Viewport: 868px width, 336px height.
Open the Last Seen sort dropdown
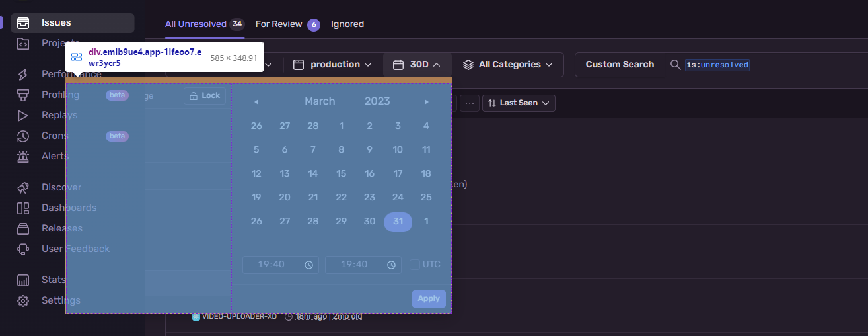519,103
